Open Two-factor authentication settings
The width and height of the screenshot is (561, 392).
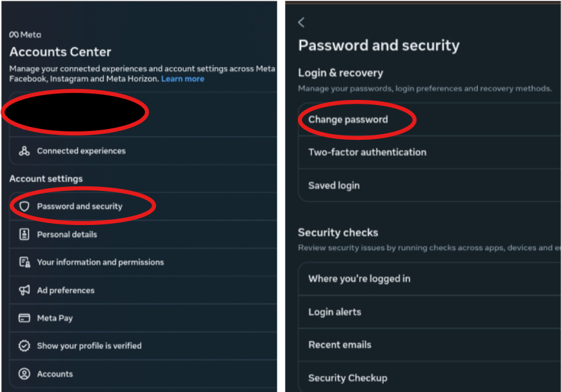(x=429, y=152)
